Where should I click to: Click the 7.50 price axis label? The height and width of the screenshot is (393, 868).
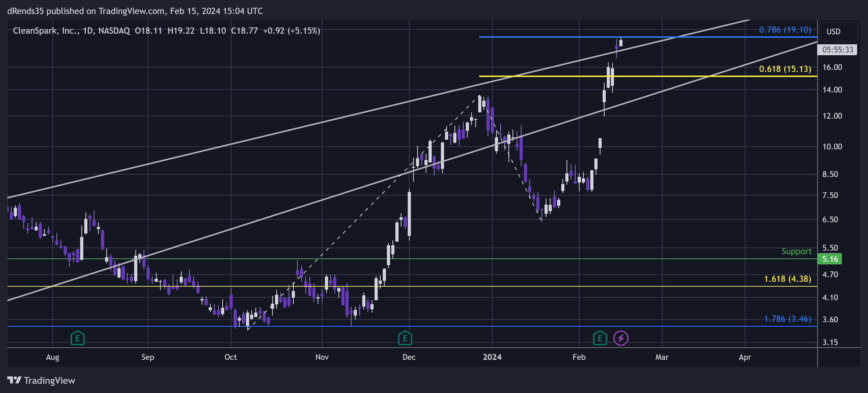[x=830, y=195]
